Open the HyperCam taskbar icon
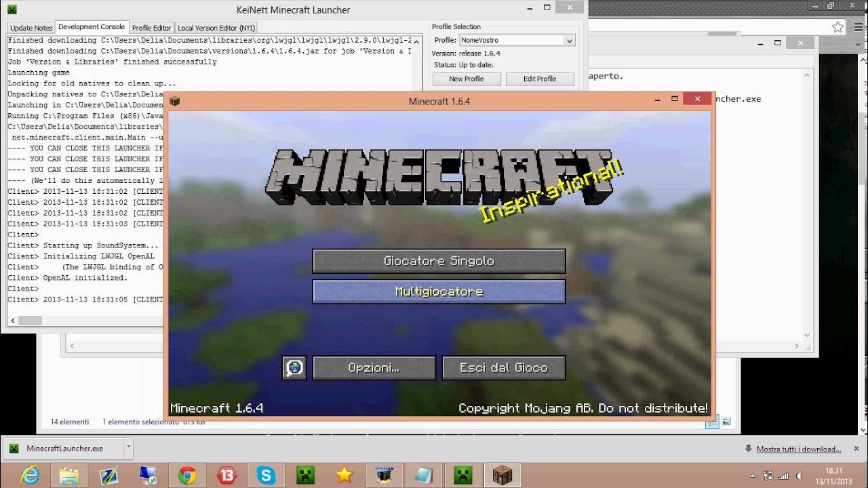Screen dimensions: 868x488 point(384,475)
